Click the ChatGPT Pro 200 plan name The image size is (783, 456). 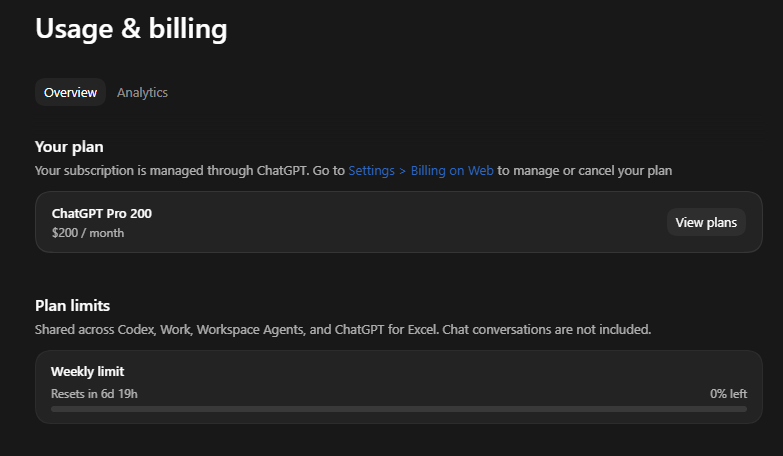coord(102,214)
